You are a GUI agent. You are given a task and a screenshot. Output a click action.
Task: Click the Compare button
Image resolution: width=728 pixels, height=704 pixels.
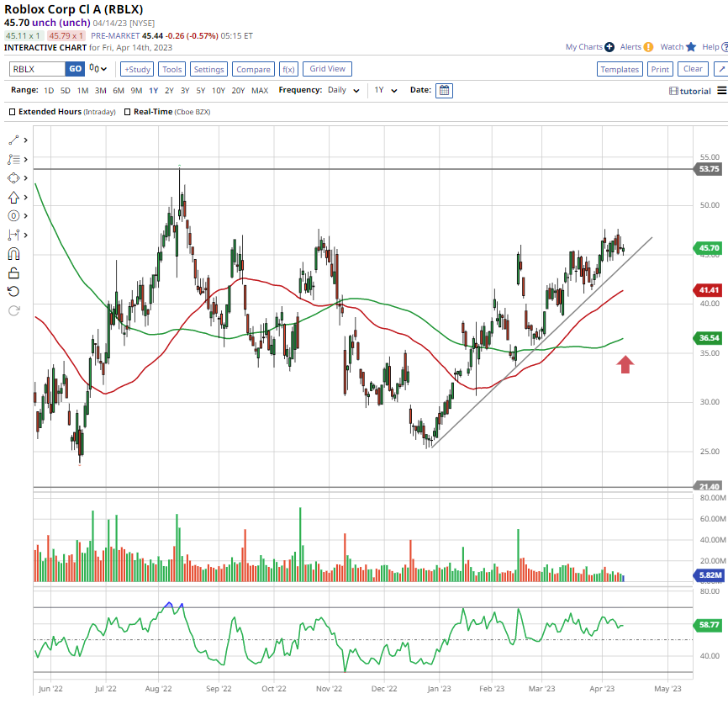[253, 69]
